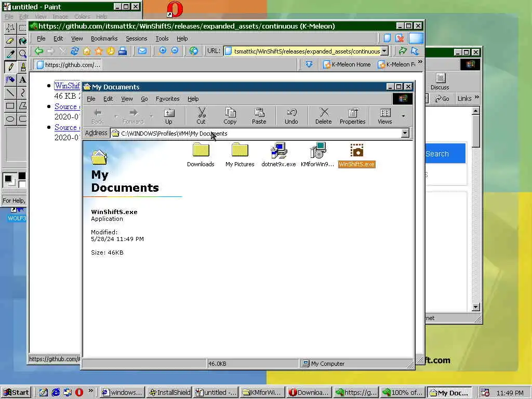Click the first Source code link
The image size is (532, 399).
coord(67,107)
